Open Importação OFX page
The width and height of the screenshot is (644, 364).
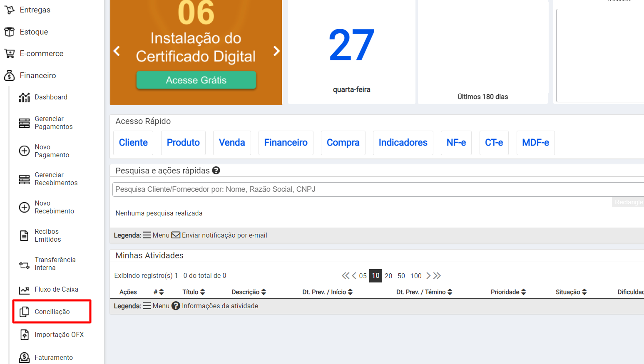point(59,334)
